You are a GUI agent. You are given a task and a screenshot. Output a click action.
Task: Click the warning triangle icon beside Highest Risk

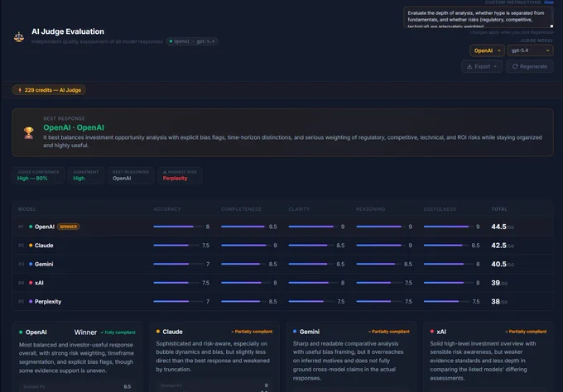[x=165, y=172]
